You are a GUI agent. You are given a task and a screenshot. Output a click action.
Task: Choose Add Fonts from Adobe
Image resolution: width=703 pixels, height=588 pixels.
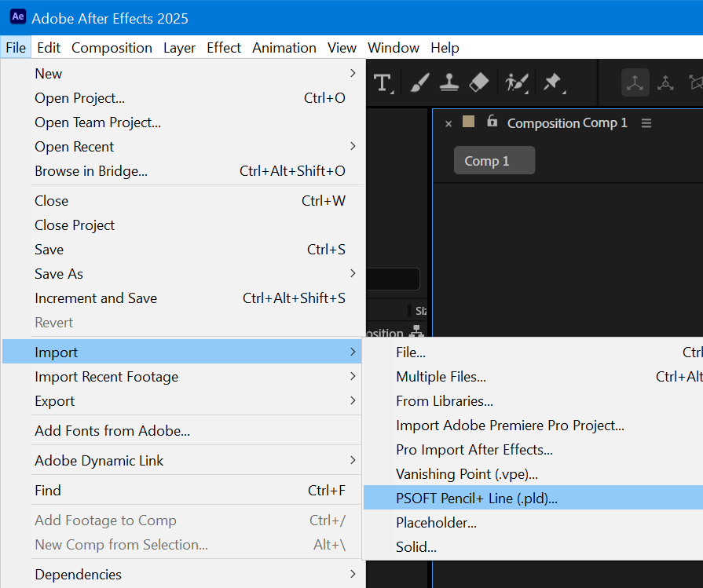pos(183,431)
